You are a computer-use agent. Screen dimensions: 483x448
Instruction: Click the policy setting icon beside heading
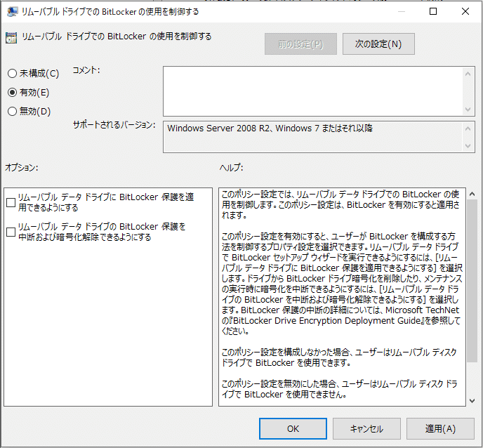click(x=11, y=38)
